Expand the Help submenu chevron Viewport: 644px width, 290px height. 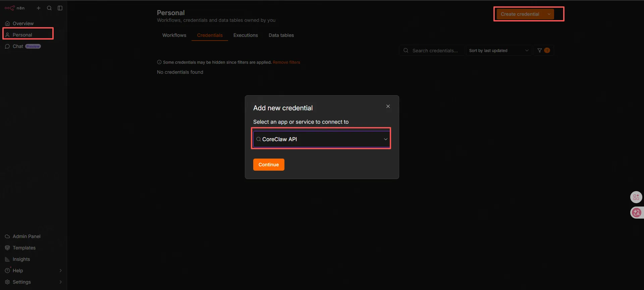point(61,271)
